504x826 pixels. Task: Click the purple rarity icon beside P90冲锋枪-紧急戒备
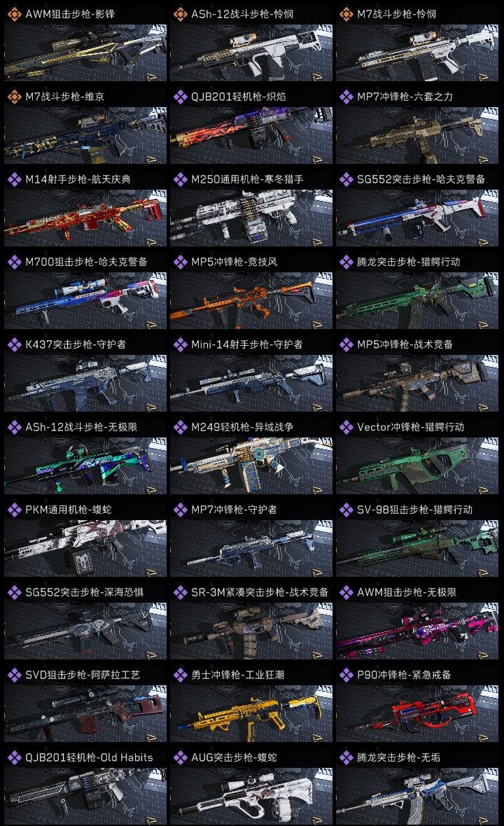coord(346,675)
